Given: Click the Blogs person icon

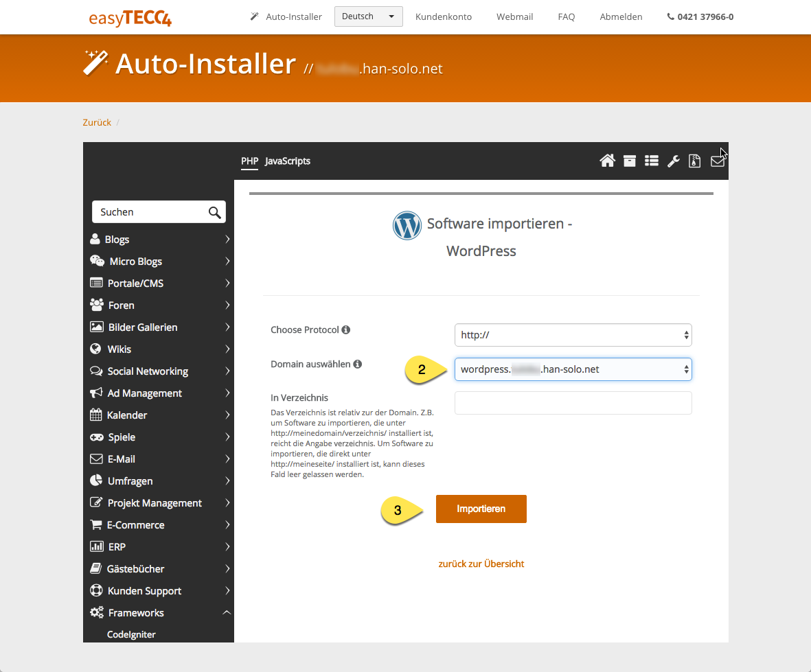Looking at the screenshot, I should tap(95, 239).
